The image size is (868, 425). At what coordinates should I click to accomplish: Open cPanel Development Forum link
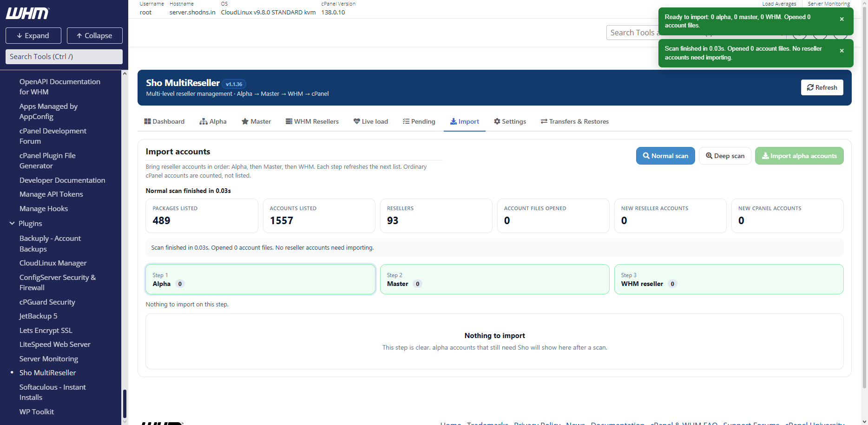53,136
